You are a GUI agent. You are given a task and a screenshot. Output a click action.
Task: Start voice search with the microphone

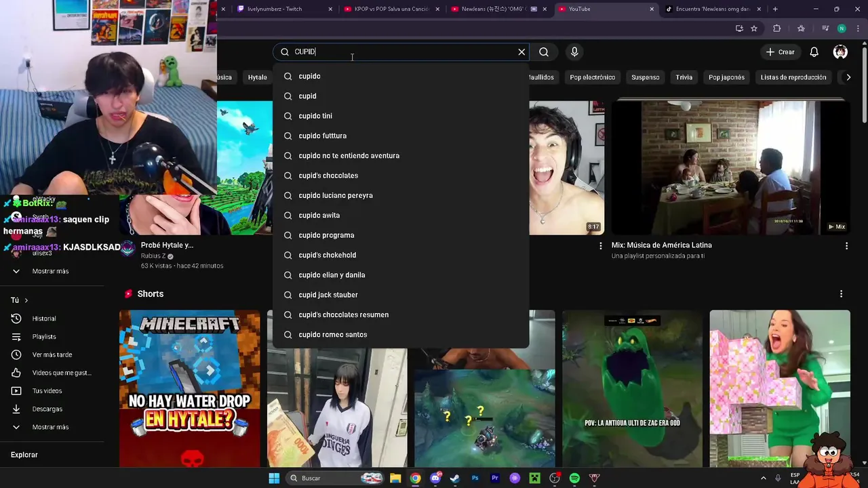[574, 52]
